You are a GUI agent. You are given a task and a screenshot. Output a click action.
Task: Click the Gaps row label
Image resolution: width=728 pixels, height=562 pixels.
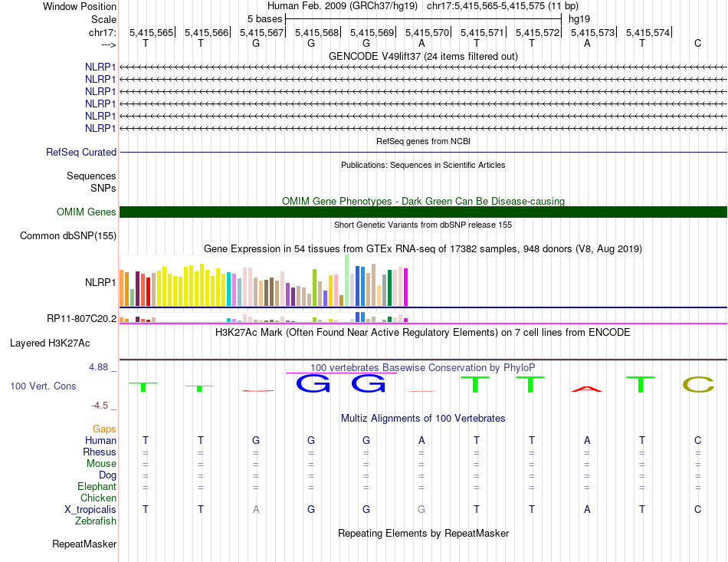tap(104, 429)
